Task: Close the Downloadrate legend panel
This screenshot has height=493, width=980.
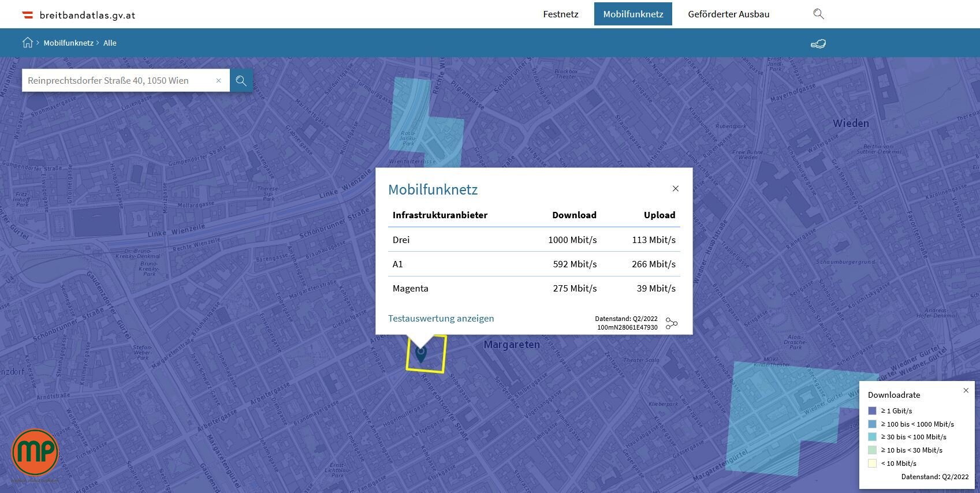Action: pos(966,391)
